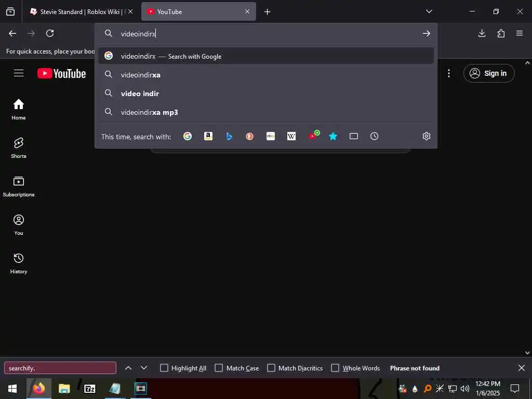Image resolution: width=532 pixels, height=399 pixels.
Task: Open the You section in the sidebar
Action: click(19, 224)
